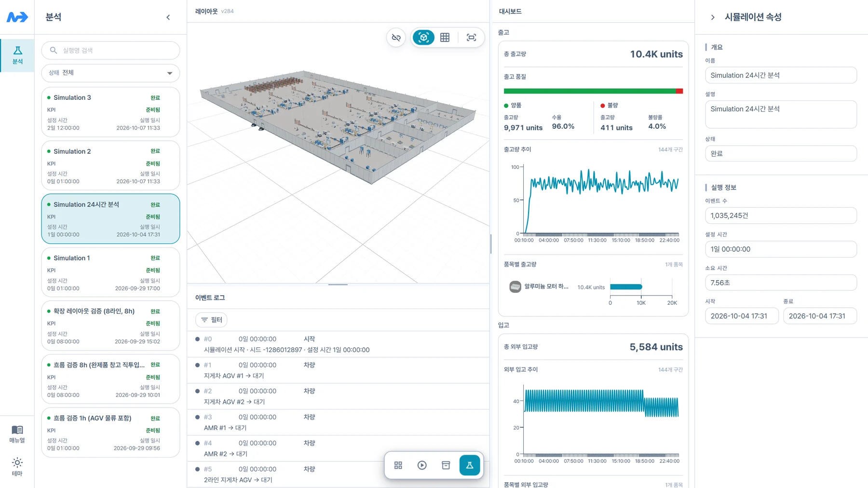Click event log row #0 시작
The width and height of the screenshot is (868, 488).
click(x=338, y=344)
